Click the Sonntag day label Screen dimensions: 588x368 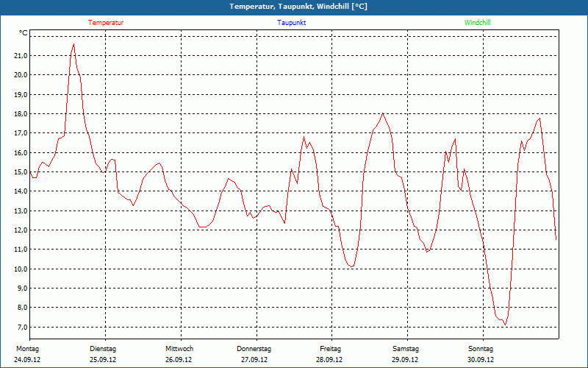[x=481, y=349]
